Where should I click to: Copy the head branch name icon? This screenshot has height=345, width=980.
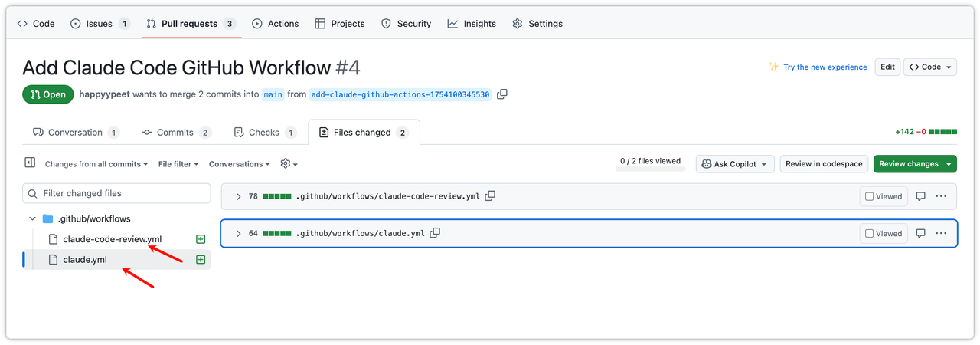point(502,94)
